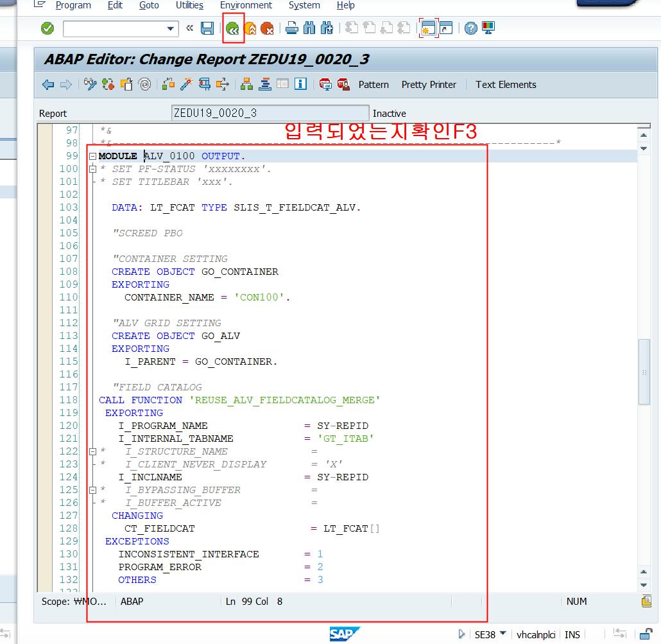Set/Delete external breakpoint stop icon

[343, 85]
